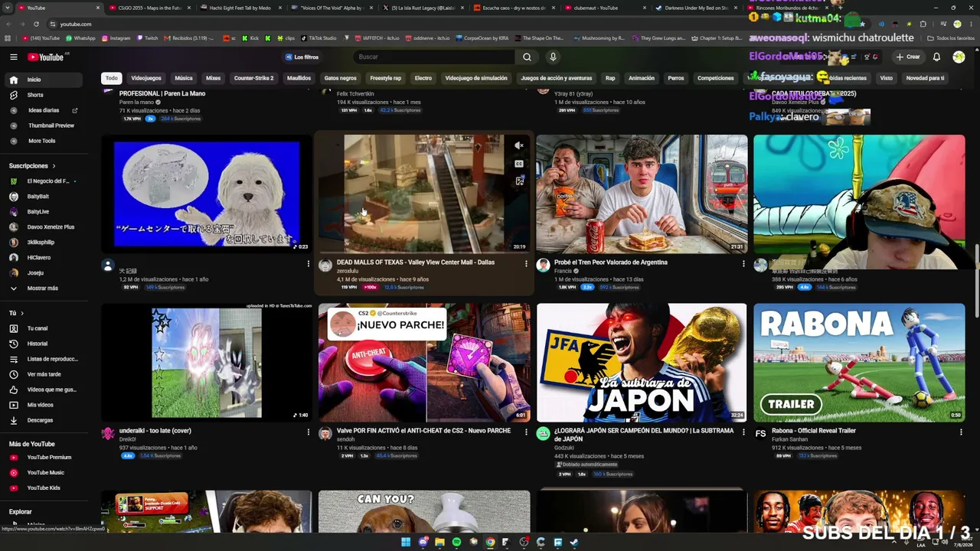Select the Counter-Strike 2 filter chip
Screen dimensions: 980x551
253,78
